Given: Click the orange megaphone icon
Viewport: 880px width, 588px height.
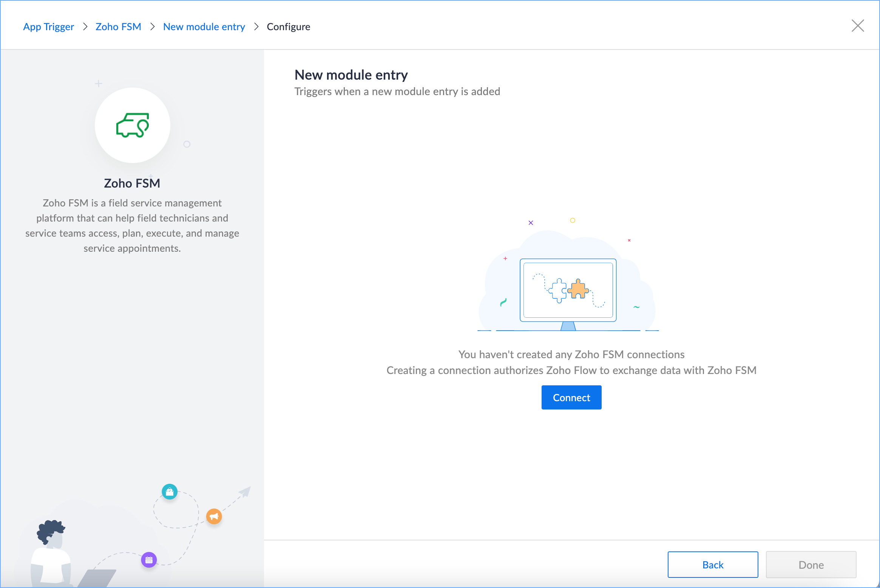Looking at the screenshot, I should (214, 516).
